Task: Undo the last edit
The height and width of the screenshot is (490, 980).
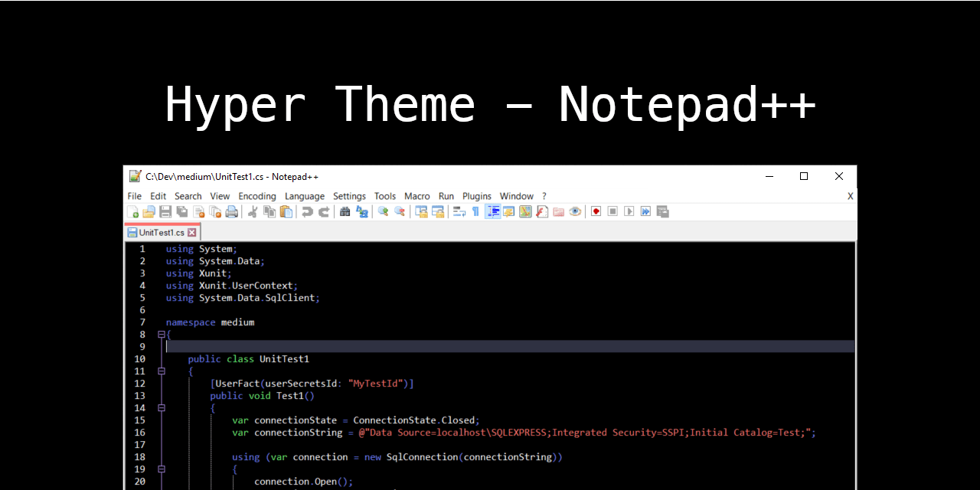Action: pos(308,211)
